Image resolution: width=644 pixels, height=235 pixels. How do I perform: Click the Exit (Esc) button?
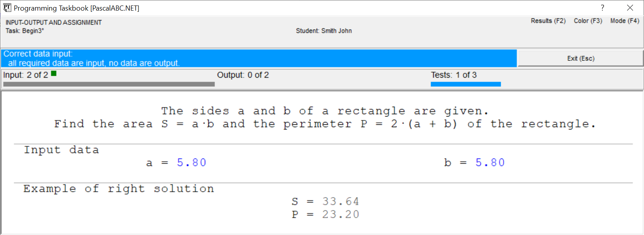tap(581, 58)
